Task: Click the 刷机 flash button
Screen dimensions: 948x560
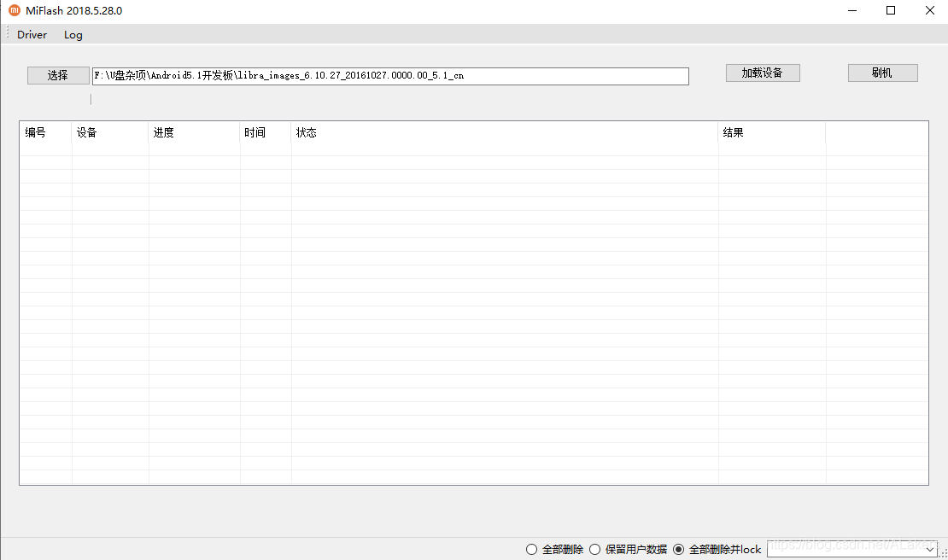Action: coord(882,73)
